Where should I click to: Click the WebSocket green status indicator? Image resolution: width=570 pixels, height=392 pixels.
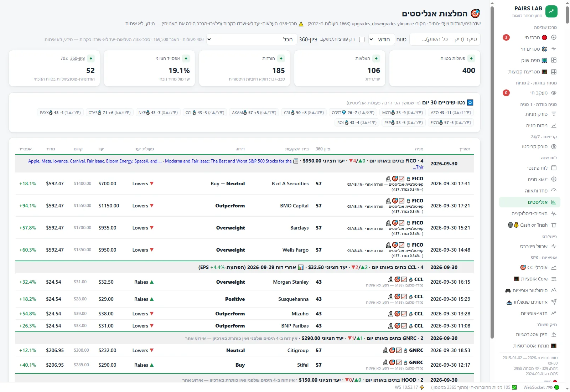(557, 387)
